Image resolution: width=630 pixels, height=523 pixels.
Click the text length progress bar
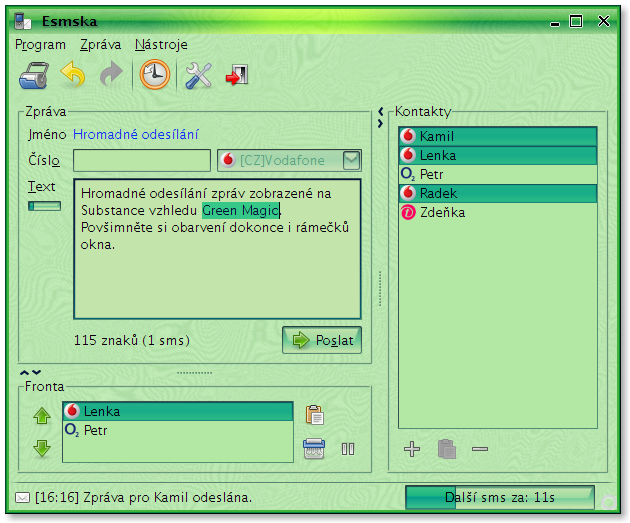click(44, 206)
